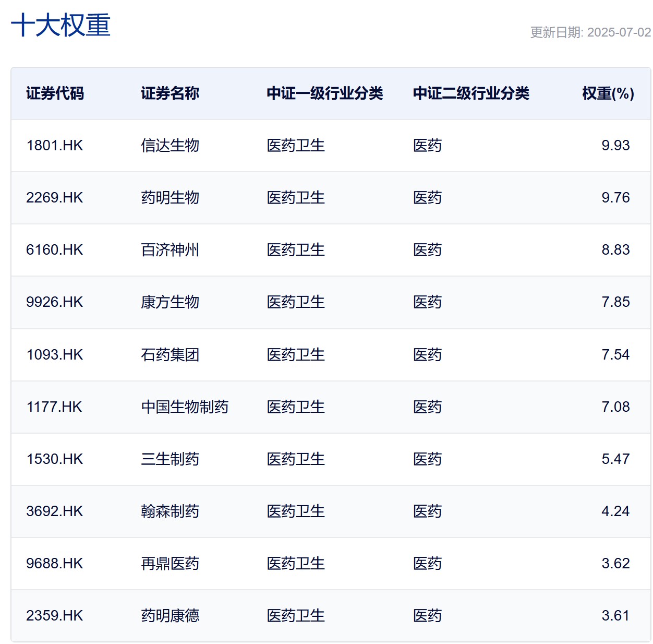Click 医药卫生 in the 再鼎医药 row
The height and width of the screenshot is (644, 653).
pyautogui.click(x=296, y=563)
